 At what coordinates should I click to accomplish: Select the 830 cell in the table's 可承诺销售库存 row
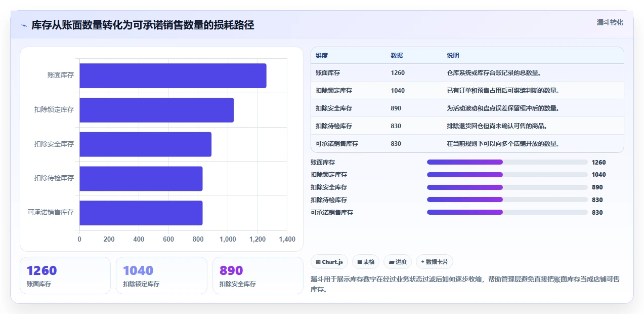(396, 144)
